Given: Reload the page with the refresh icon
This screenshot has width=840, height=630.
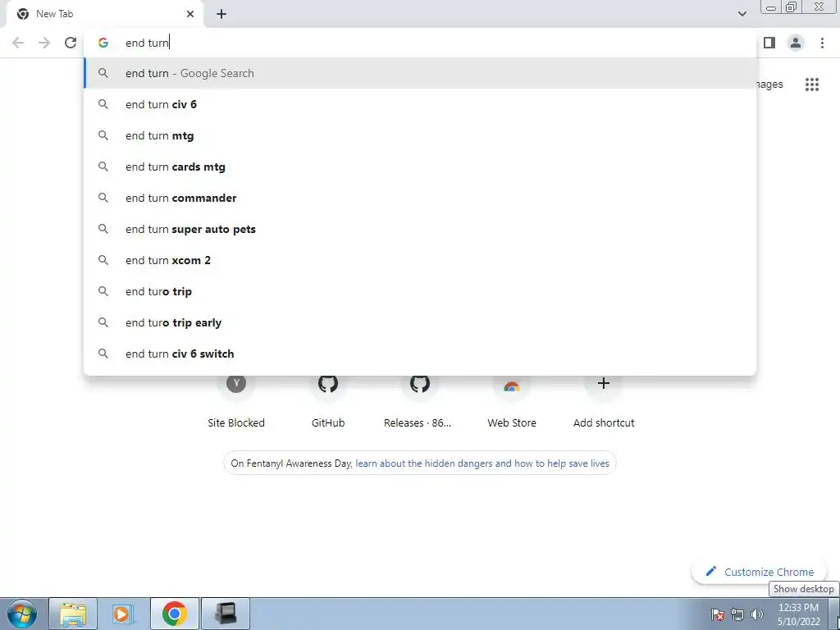Looking at the screenshot, I should pos(71,43).
